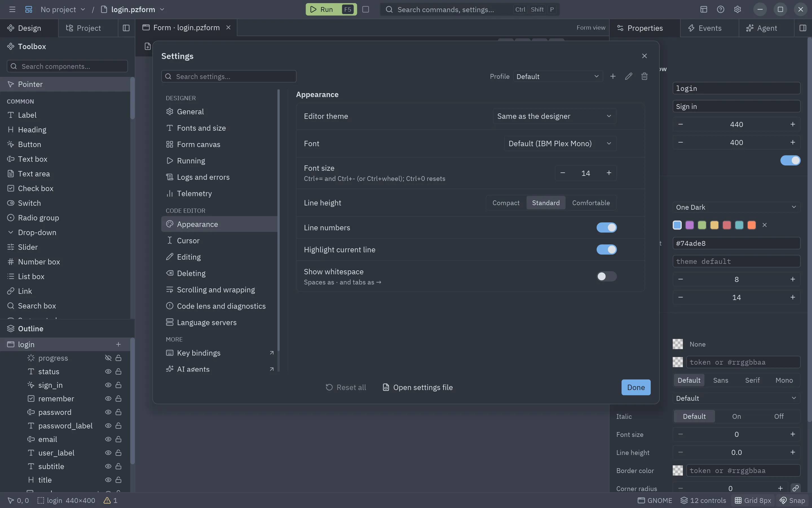
Task: Open the Profile Default dropdown
Action: click(558, 76)
